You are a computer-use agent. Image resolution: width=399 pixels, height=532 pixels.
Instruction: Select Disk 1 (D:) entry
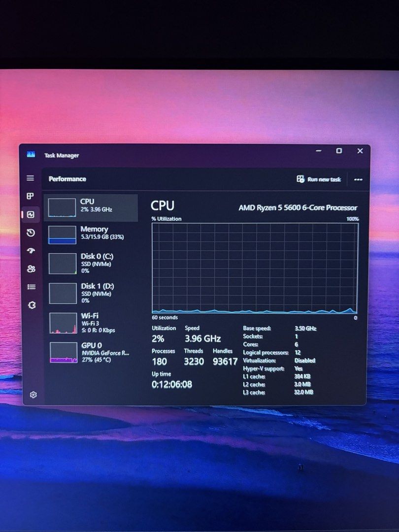click(92, 293)
